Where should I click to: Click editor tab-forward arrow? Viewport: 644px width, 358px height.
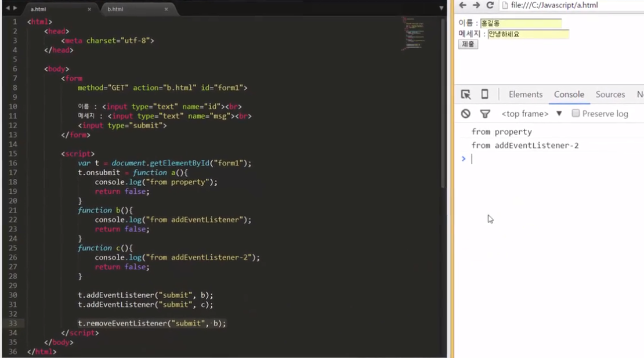click(15, 8)
